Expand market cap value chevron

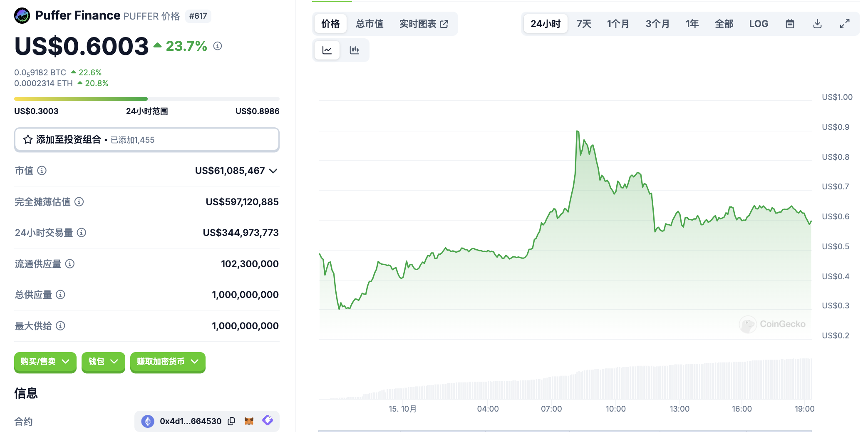coord(273,171)
